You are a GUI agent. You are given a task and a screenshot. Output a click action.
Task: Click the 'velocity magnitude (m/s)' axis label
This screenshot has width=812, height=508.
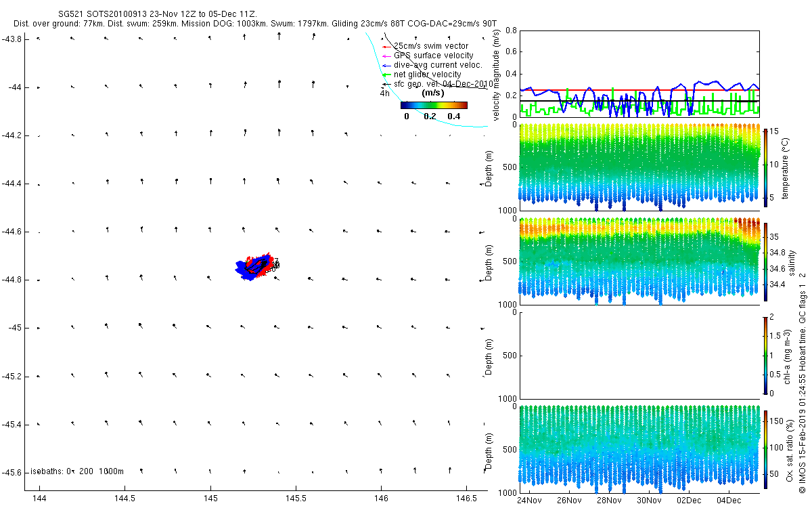click(x=497, y=74)
